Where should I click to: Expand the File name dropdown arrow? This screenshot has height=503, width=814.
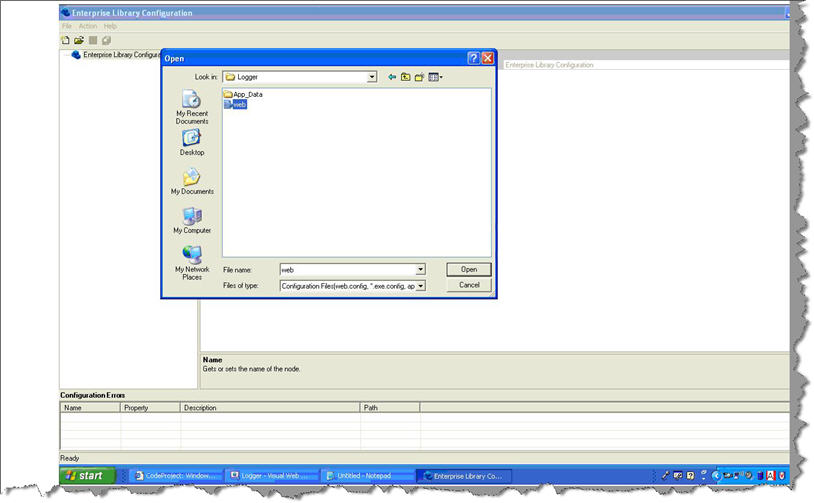pyautogui.click(x=420, y=270)
